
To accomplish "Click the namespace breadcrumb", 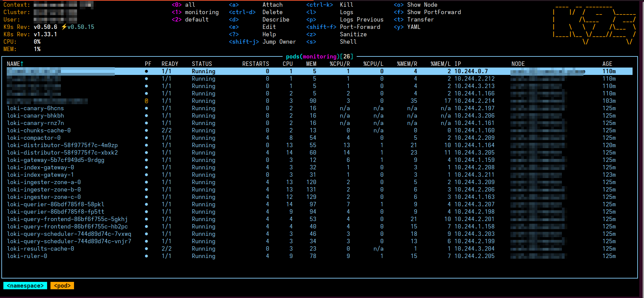I will (x=25, y=286).
